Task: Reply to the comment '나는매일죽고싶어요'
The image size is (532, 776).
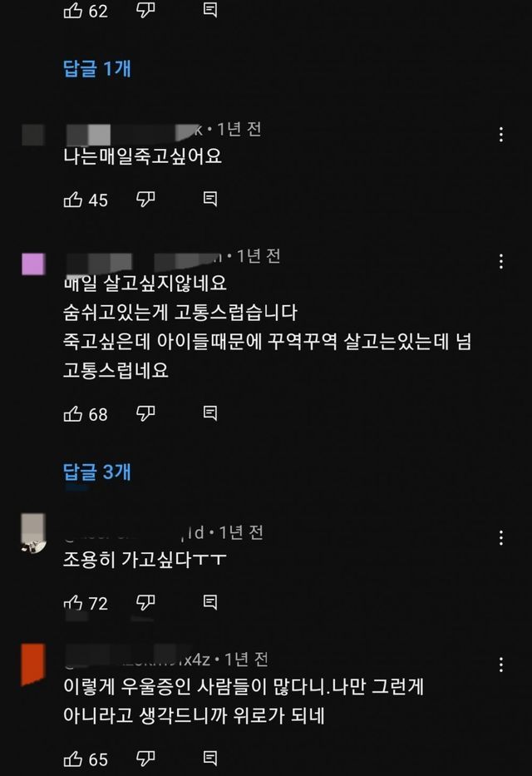Action: click(210, 199)
